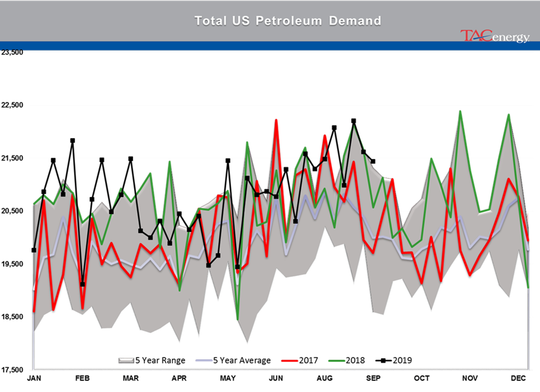Viewport: 540px width, 392px height.
Task: Click the 23,500 y-axis label
Action: pyautogui.click(x=12, y=52)
